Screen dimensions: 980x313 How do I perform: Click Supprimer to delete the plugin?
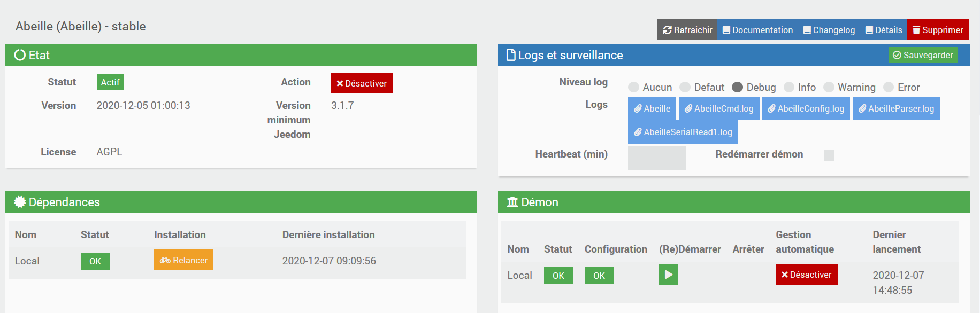[x=938, y=30]
